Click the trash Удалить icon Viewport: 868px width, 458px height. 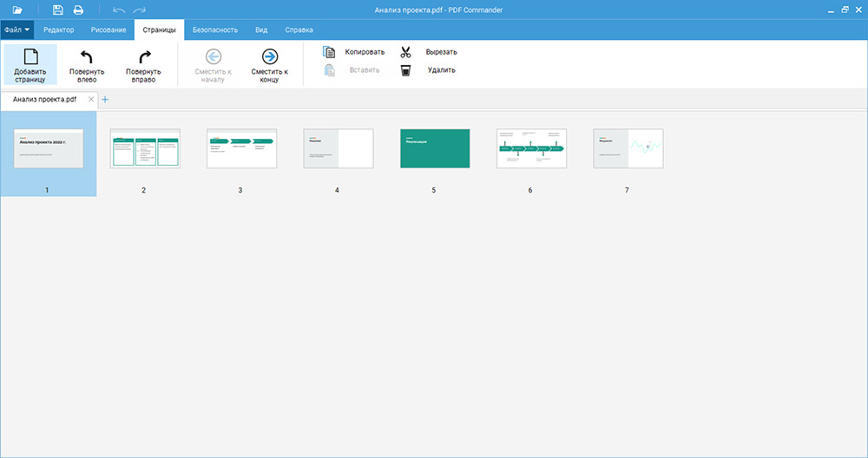[405, 70]
